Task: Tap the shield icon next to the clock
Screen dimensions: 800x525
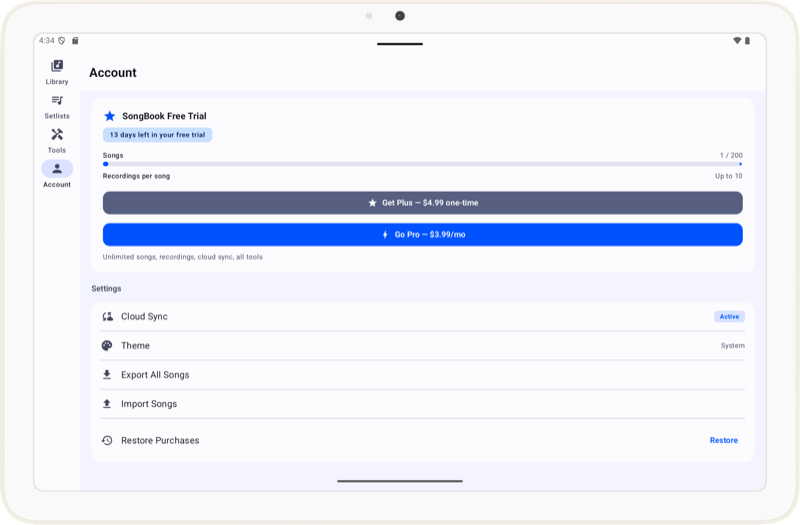Action: pyautogui.click(x=62, y=40)
